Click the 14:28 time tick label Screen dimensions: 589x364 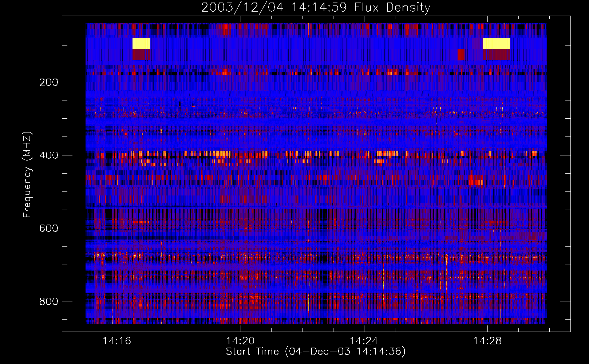pyautogui.click(x=487, y=341)
